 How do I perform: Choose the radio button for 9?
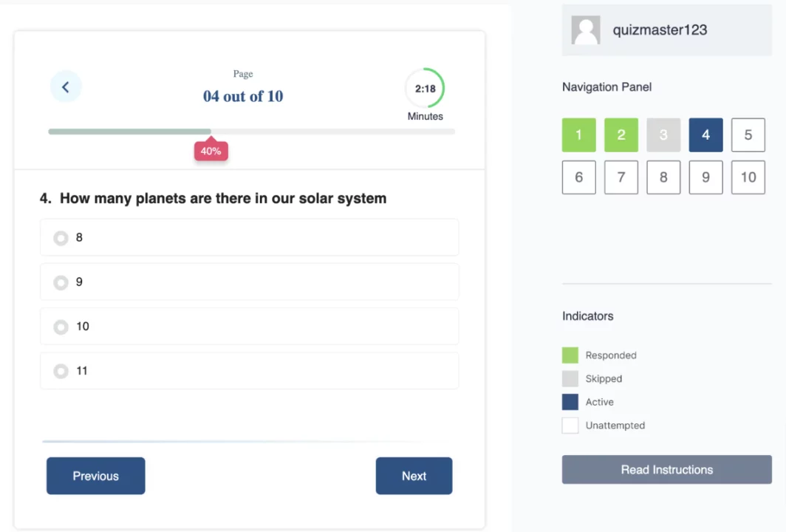point(61,282)
